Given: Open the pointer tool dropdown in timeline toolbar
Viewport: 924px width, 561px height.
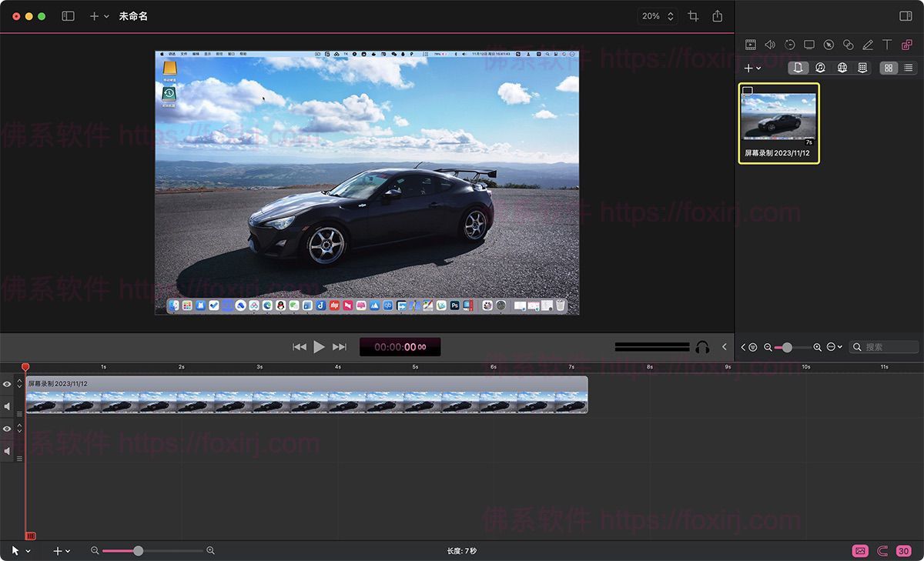Looking at the screenshot, I should (19, 550).
